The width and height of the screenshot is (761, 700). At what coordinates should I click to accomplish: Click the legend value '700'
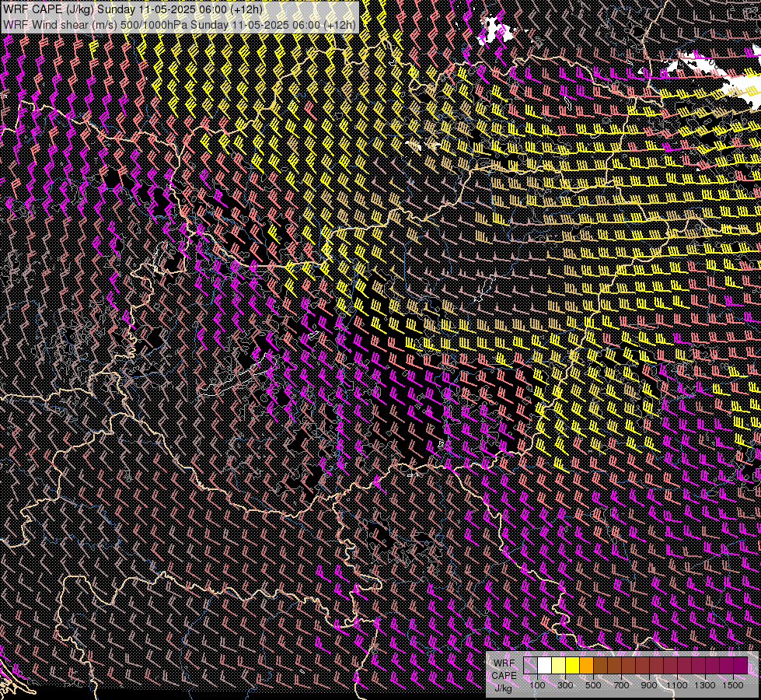(621, 685)
